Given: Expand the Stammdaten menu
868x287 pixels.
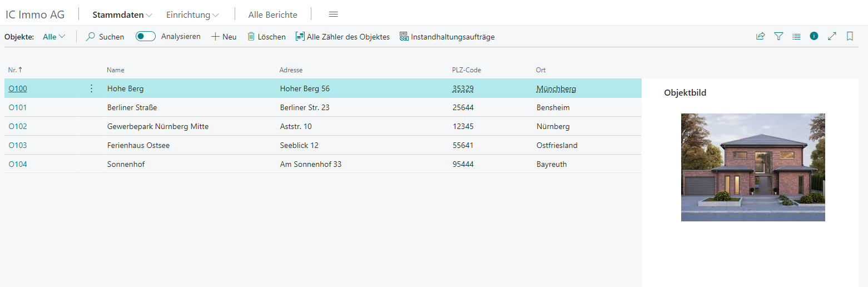Looking at the screenshot, I should click(122, 15).
